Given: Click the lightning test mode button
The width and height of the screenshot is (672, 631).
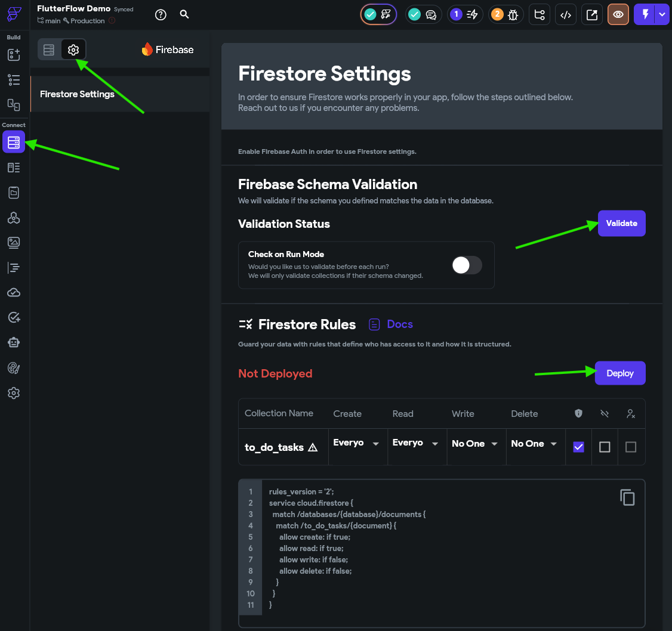Looking at the screenshot, I should 645,14.
